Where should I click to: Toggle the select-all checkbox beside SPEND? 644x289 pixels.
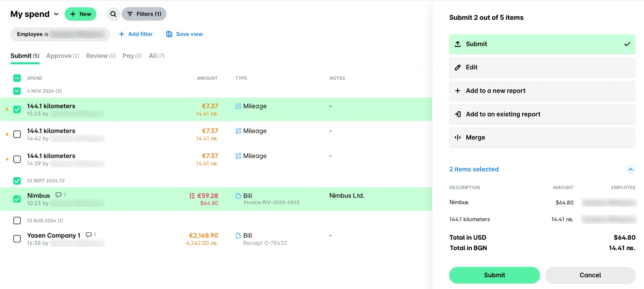[x=17, y=78]
